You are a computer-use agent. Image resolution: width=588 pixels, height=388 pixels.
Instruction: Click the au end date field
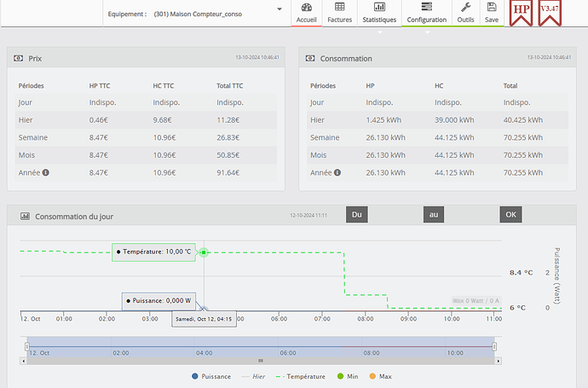[434, 215]
